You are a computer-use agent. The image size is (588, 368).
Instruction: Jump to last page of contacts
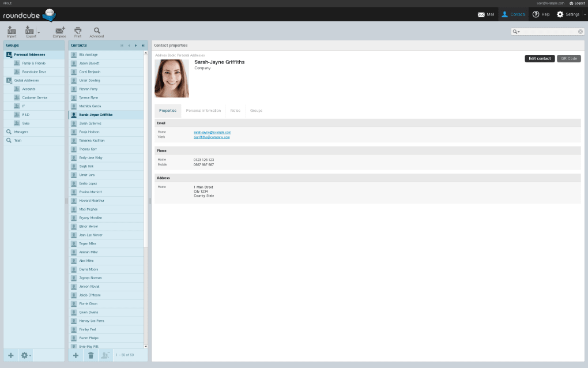[143, 45]
